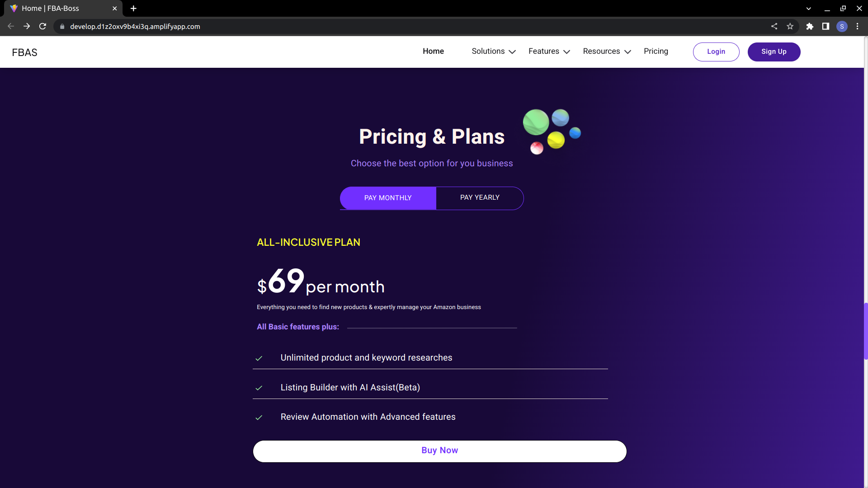Toggle the browser side panel icon
The image size is (868, 488).
click(826, 26)
